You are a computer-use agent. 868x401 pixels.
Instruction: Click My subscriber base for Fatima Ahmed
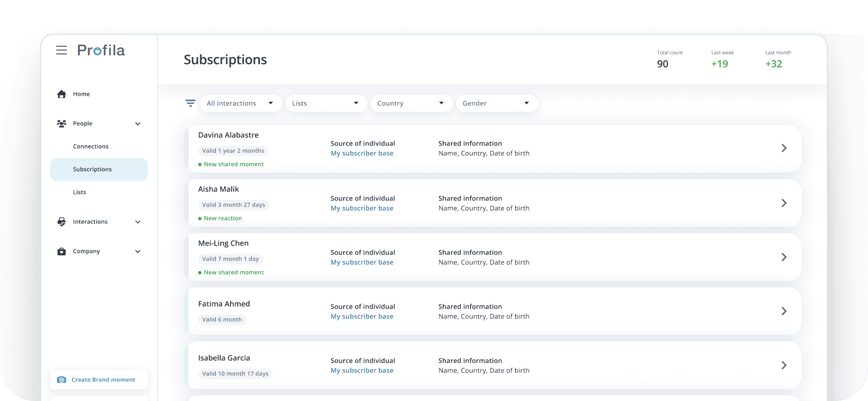click(x=362, y=316)
